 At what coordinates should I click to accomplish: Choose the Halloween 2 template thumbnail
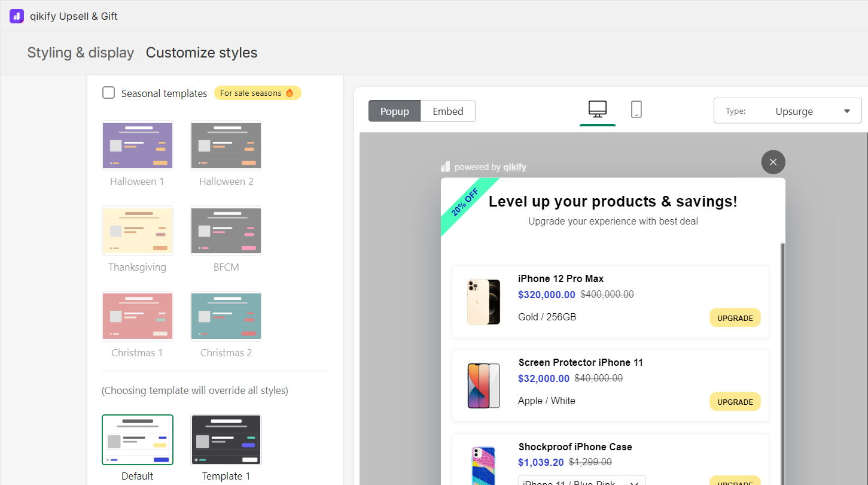click(226, 145)
